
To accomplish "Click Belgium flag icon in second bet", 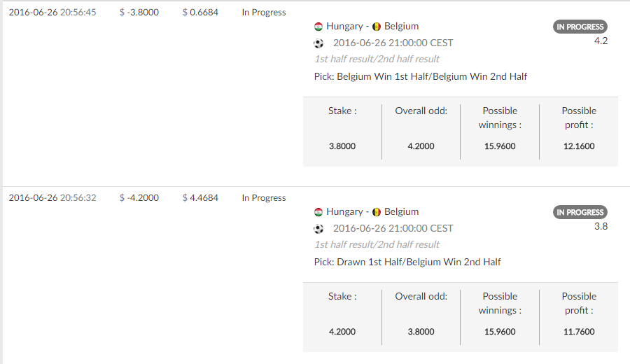I will coord(377,212).
